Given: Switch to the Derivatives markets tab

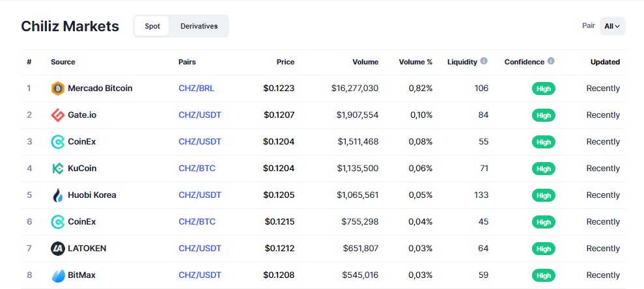Looking at the screenshot, I should 199,26.
